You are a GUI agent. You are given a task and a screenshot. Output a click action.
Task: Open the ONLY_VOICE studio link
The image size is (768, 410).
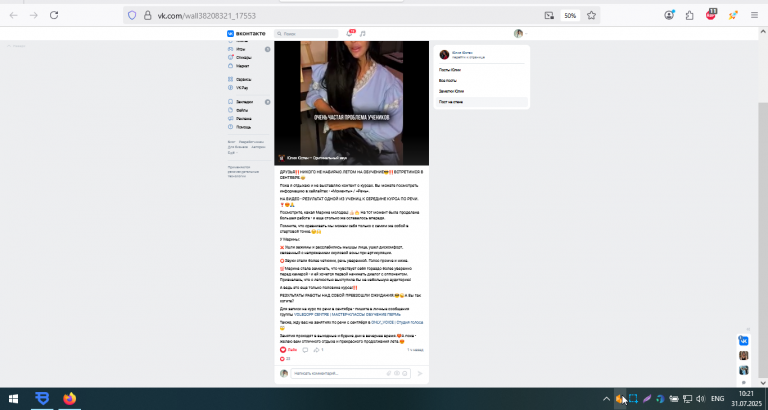[x=397, y=322]
